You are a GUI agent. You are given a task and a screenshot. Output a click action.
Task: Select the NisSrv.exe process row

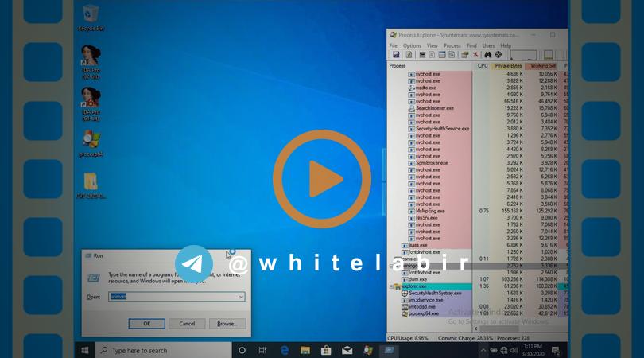pos(478,218)
